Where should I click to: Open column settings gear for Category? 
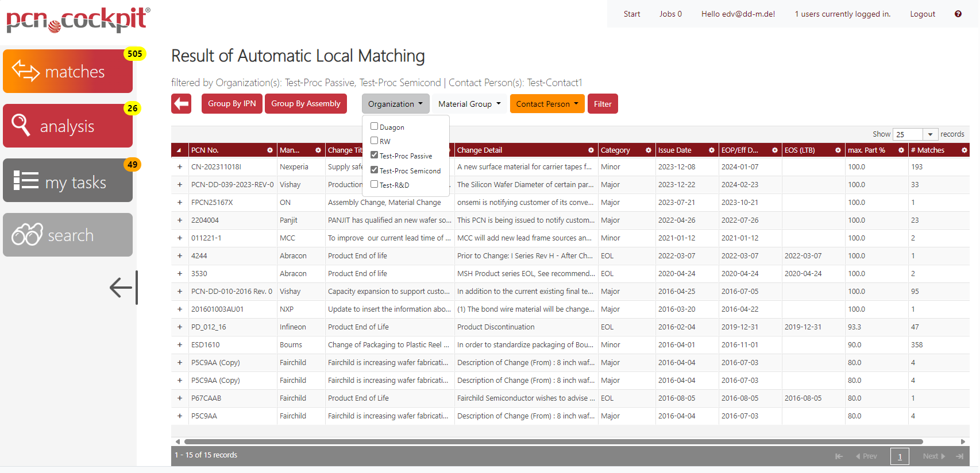click(649, 150)
